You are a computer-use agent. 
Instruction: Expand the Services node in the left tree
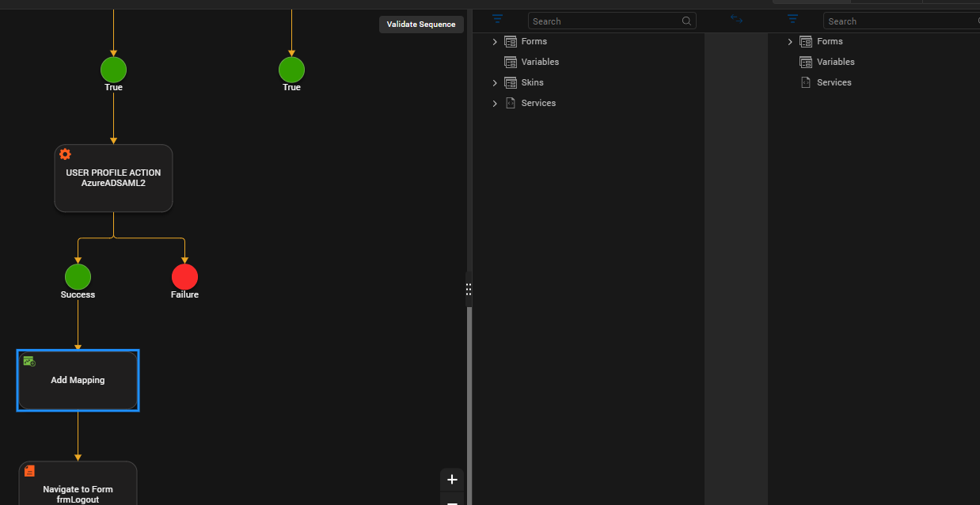tap(495, 104)
